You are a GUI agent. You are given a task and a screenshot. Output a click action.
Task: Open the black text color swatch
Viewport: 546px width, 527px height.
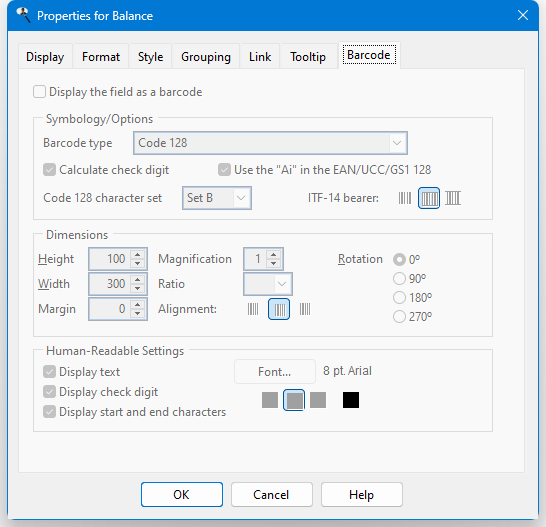pos(351,400)
